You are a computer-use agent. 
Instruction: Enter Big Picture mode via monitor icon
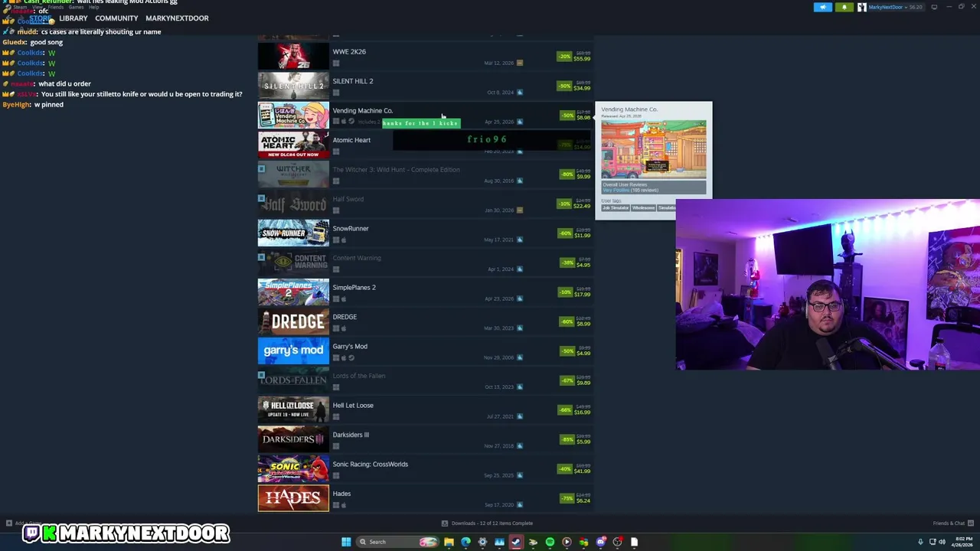(934, 7)
